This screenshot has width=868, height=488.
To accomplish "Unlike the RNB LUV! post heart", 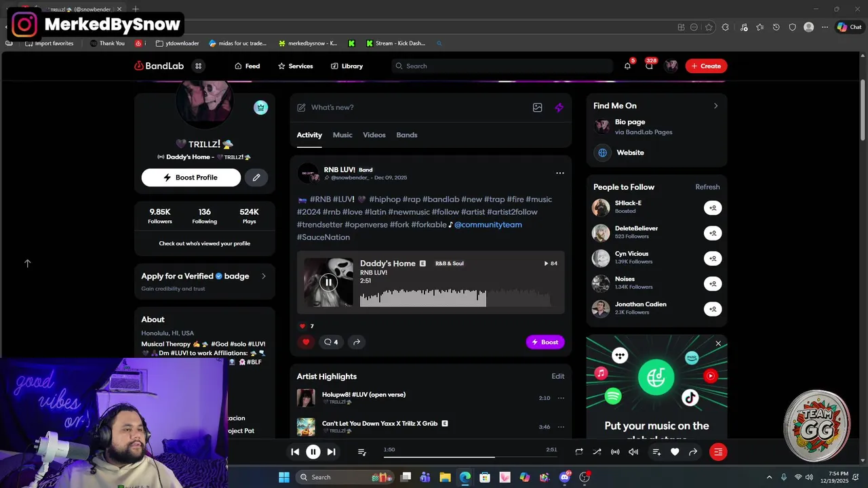I will 306,342.
